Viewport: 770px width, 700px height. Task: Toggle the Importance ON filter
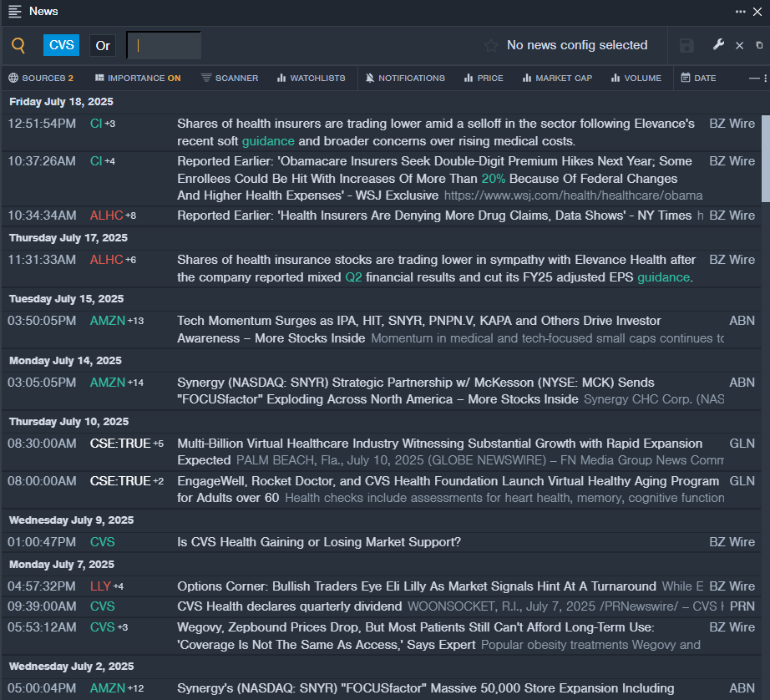[138, 79]
